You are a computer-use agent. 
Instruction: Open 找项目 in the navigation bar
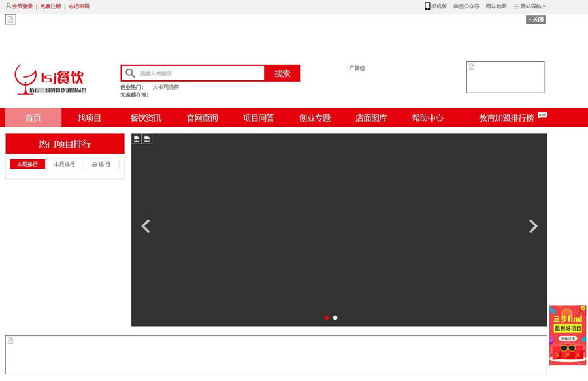point(90,118)
